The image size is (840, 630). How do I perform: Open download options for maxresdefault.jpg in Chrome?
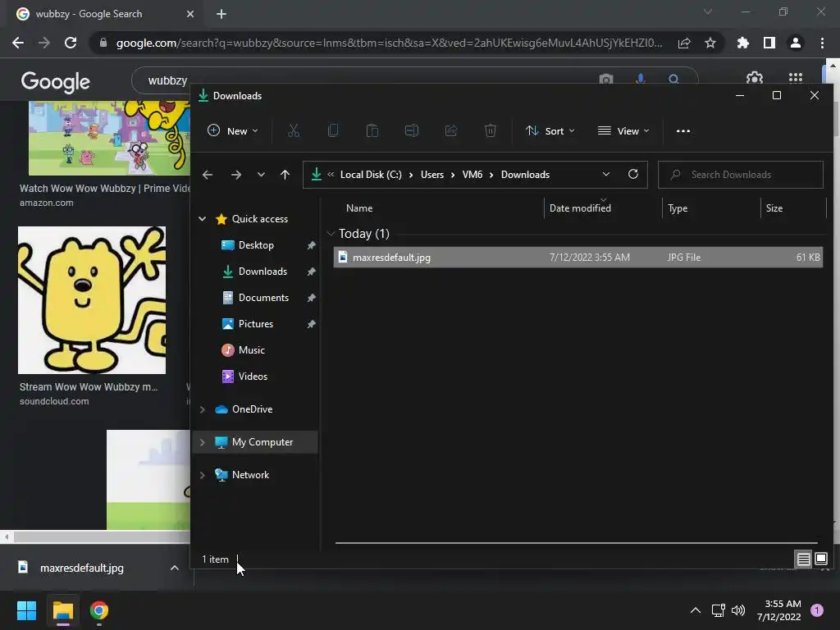pyautogui.click(x=175, y=568)
